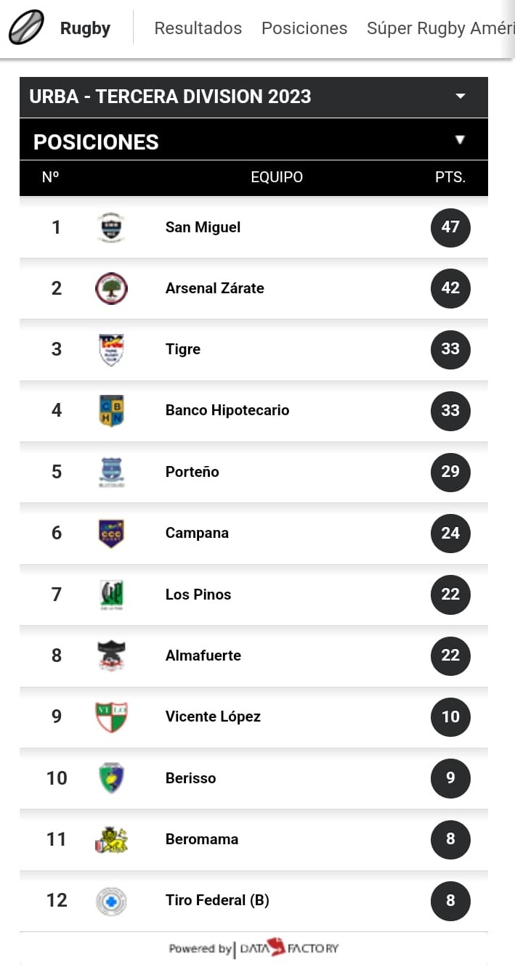Screen dimensions: 515x980
Task: Click San Miguel's 47 points badge
Action: pyautogui.click(x=450, y=227)
